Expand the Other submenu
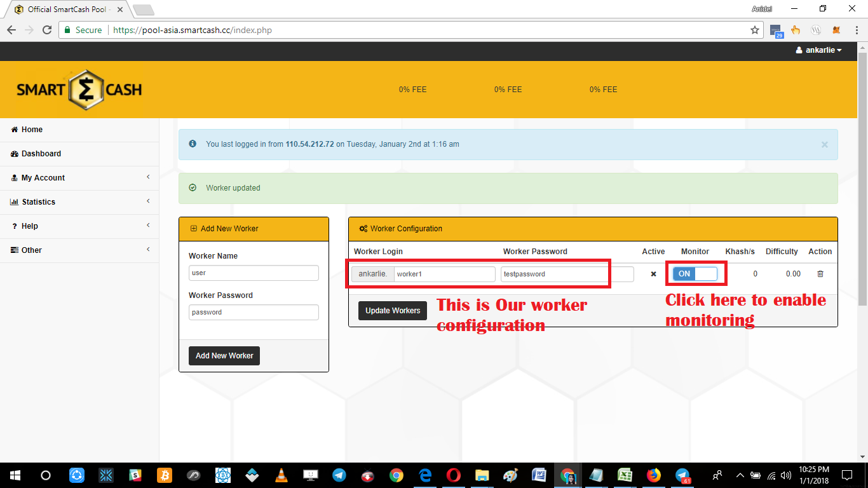Screen dimensions: 868x488 click(x=79, y=250)
